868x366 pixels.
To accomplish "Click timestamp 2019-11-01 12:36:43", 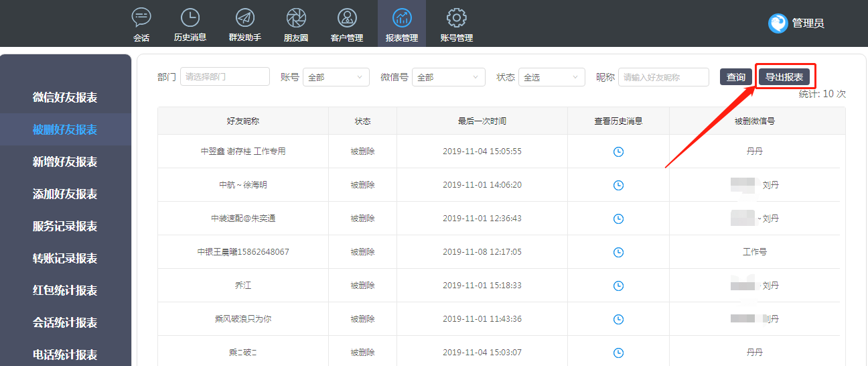I will click(x=482, y=219).
